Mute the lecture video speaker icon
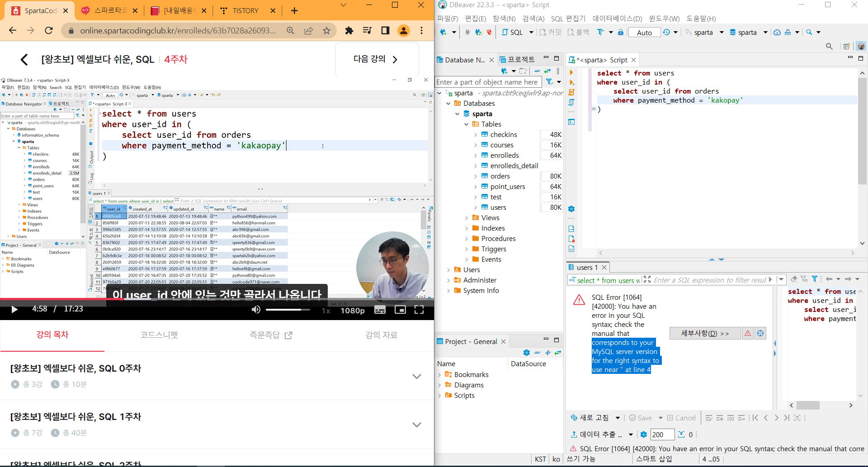Image resolution: width=868 pixels, height=467 pixels. (x=256, y=310)
